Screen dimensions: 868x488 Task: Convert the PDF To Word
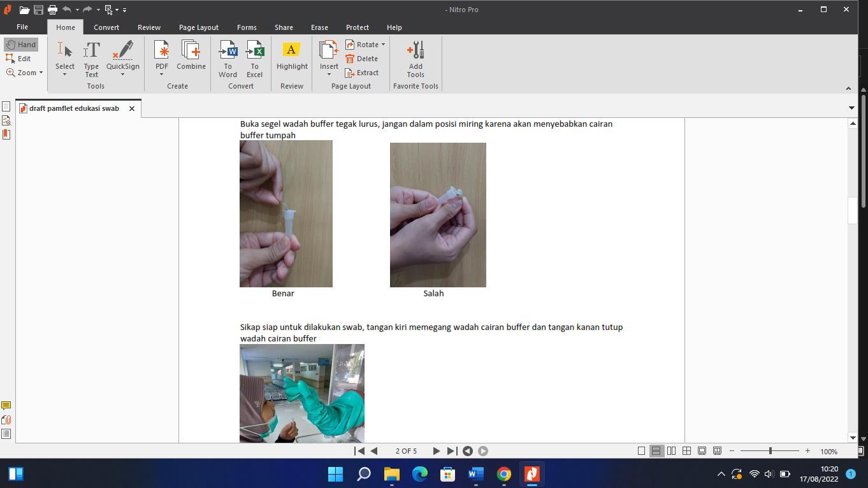pyautogui.click(x=228, y=59)
